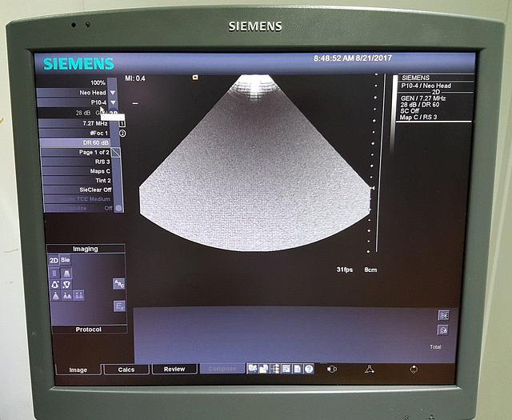
Task: Click the lower icon above Total
Action: (443, 330)
